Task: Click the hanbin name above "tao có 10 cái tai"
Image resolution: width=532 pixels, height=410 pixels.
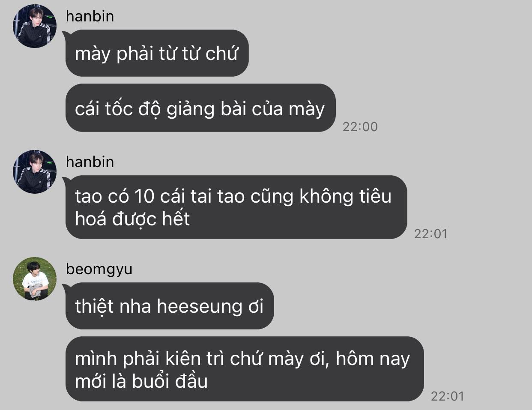Action: click(90, 162)
